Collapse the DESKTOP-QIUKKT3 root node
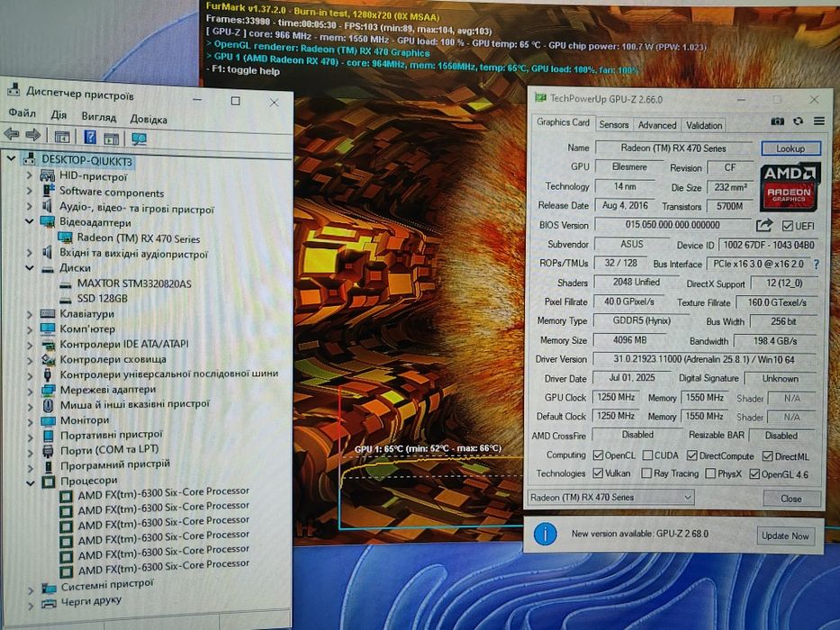840x630 pixels. pyautogui.click(x=11, y=158)
